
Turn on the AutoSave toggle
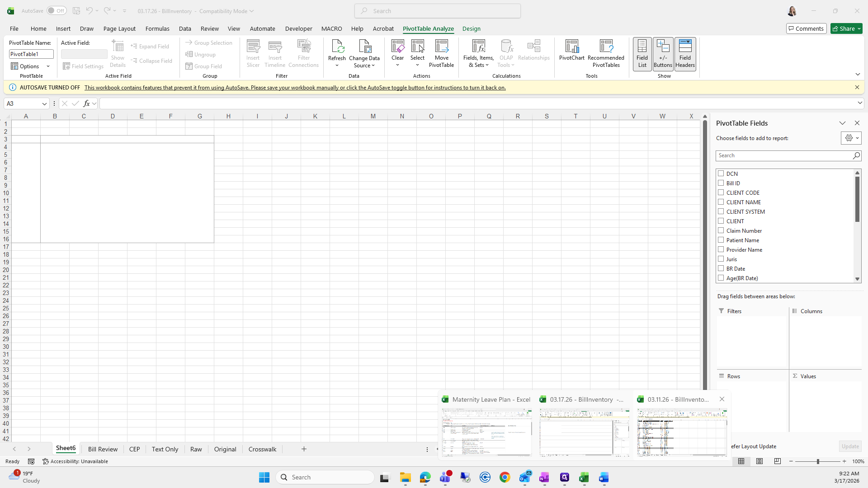coord(57,11)
